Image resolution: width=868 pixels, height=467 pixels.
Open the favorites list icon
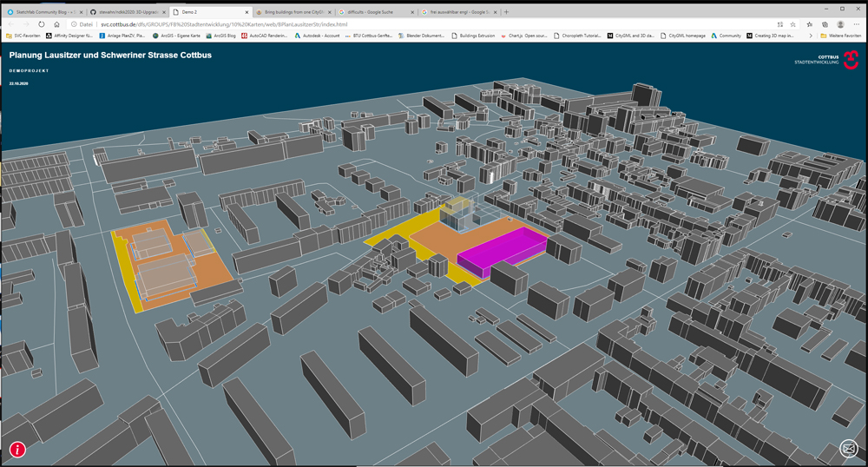click(810, 24)
